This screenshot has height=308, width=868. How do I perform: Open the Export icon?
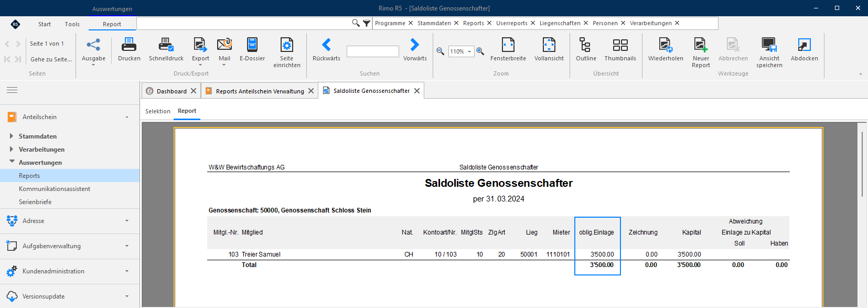[200, 45]
